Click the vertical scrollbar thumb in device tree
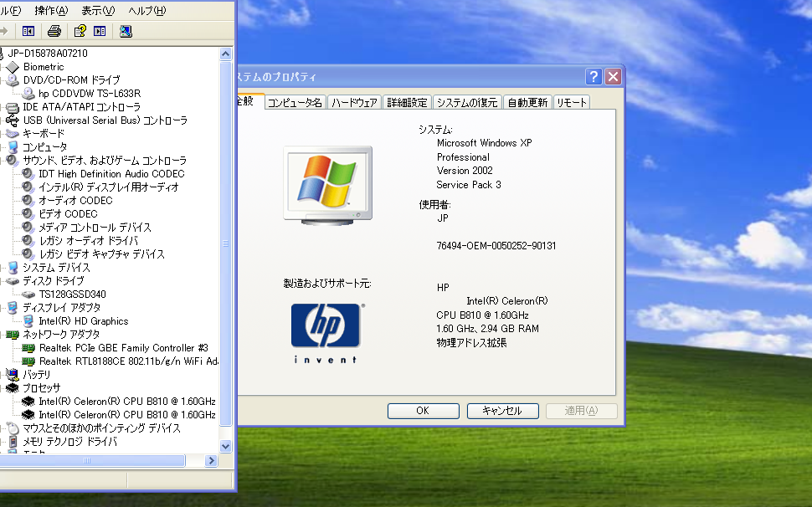 click(226, 243)
